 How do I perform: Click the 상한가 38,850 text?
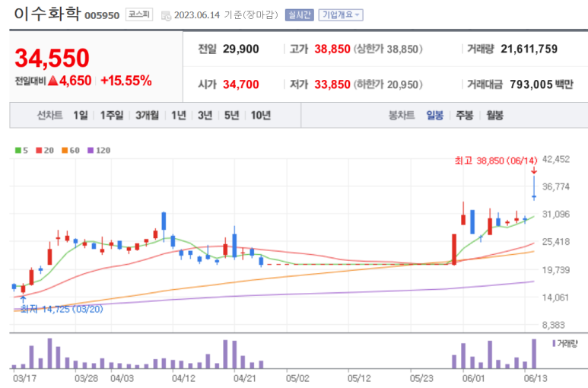388,49
